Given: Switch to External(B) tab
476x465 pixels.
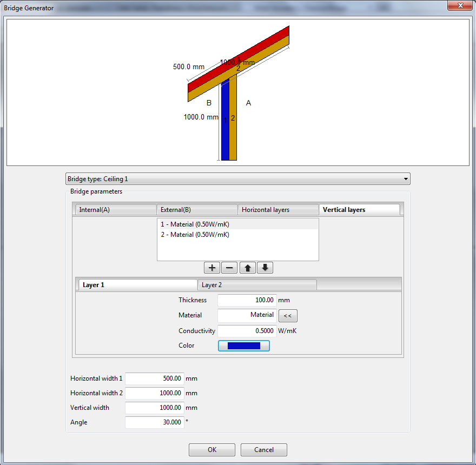Looking at the screenshot, I should tap(197, 210).
